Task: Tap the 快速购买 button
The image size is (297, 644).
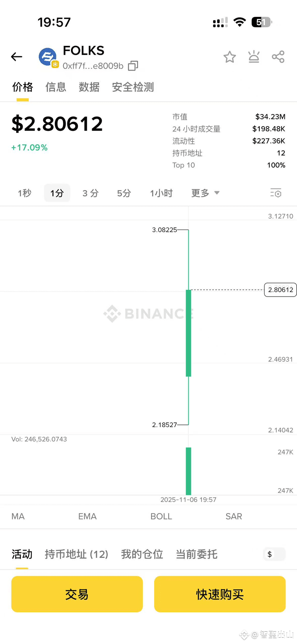Action: point(220,594)
